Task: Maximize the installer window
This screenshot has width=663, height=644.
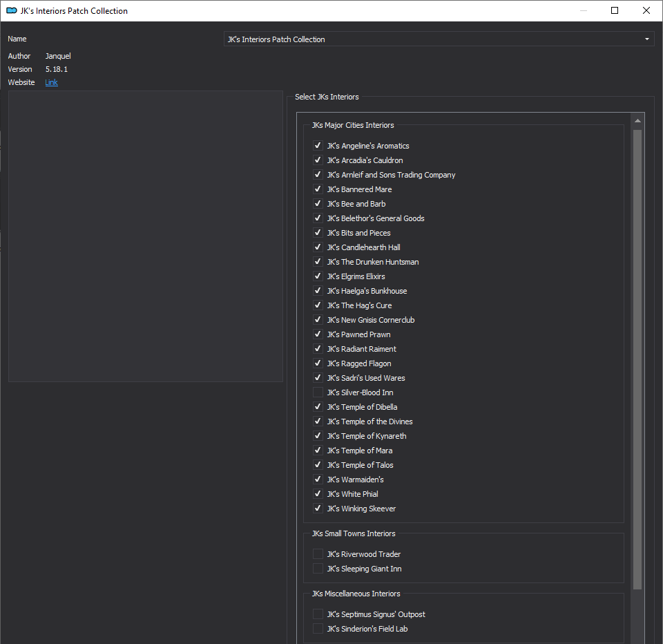Action: (x=615, y=10)
